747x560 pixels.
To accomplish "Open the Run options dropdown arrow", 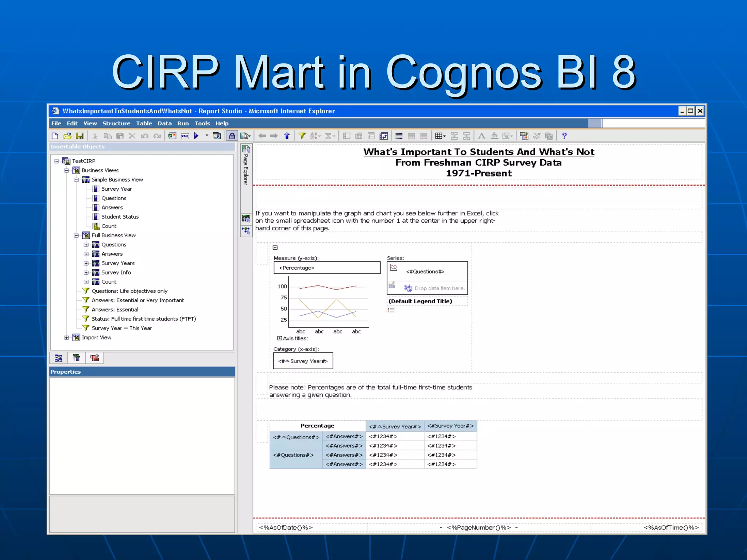I will pyautogui.click(x=207, y=136).
